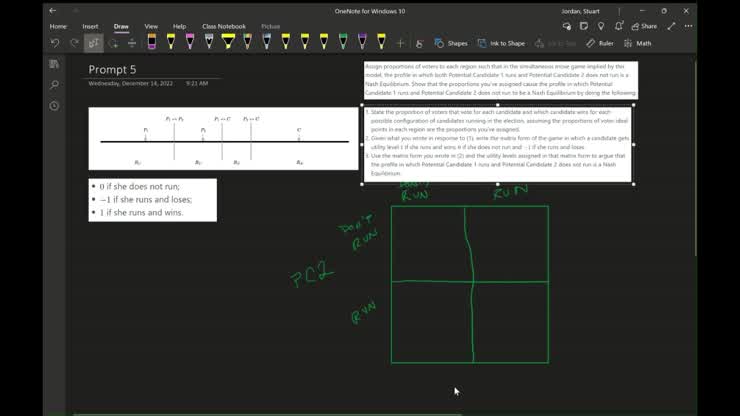Click the Undo arrow icon
This screenshot has height=416, width=740.
pos(55,43)
